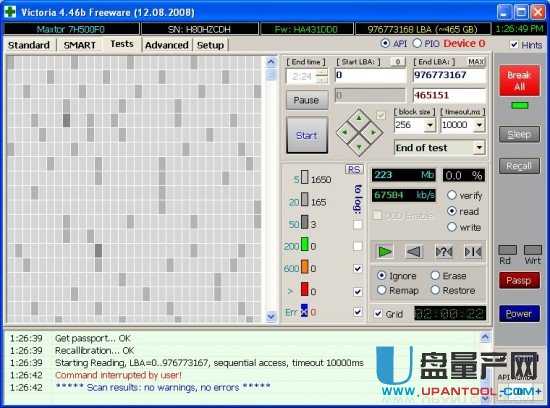Click the backward scan arrow icon
The width and height of the screenshot is (550, 408).
[414, 252]
